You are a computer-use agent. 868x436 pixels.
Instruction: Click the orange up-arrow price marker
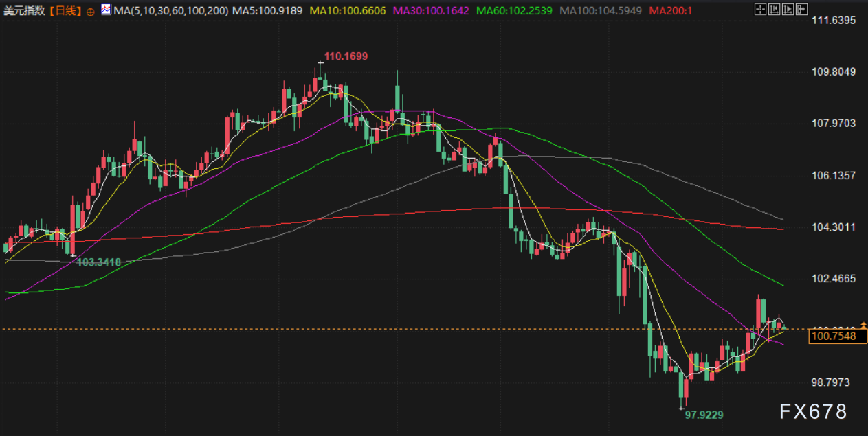click(x=863, y=324)
